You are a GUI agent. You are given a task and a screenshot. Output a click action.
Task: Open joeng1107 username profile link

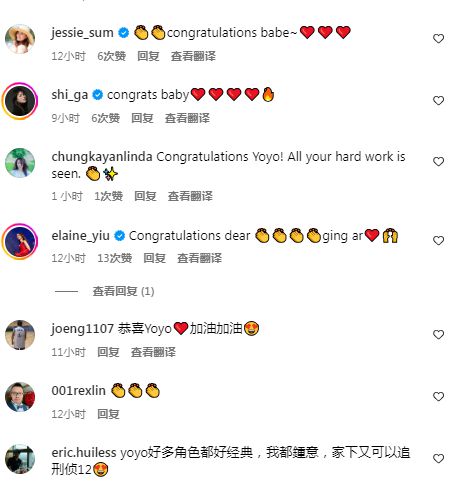click(82, 329)
